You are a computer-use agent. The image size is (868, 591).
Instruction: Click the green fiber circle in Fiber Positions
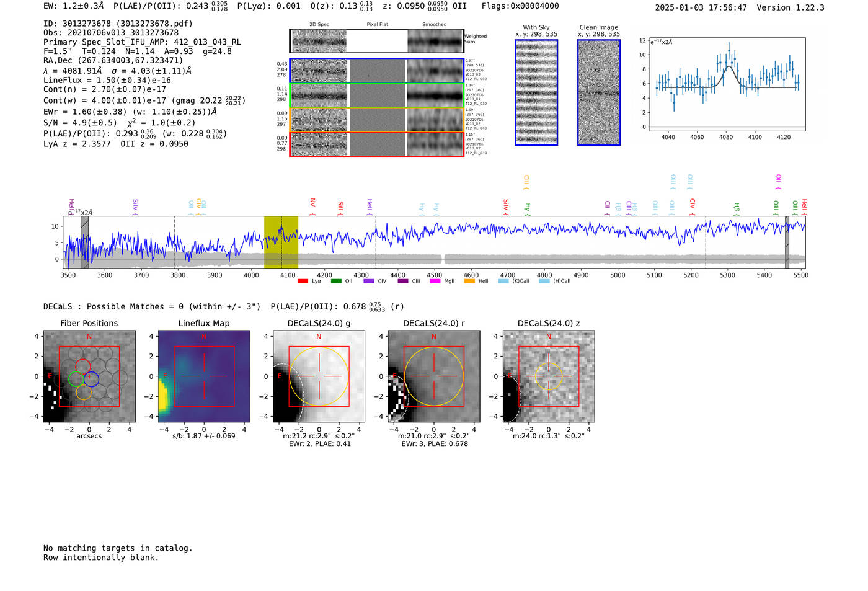tap(76, 379)
